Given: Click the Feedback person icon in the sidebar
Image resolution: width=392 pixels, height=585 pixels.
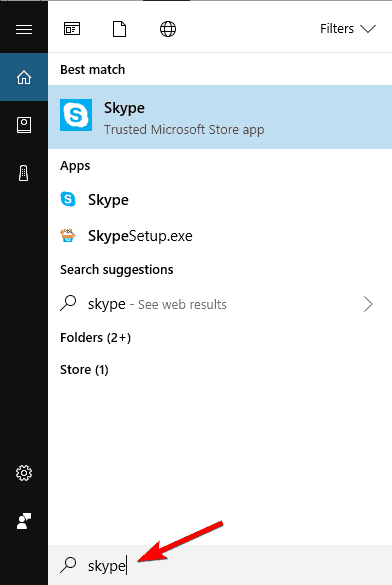Looking at the screenshot, I should [24, 521].
